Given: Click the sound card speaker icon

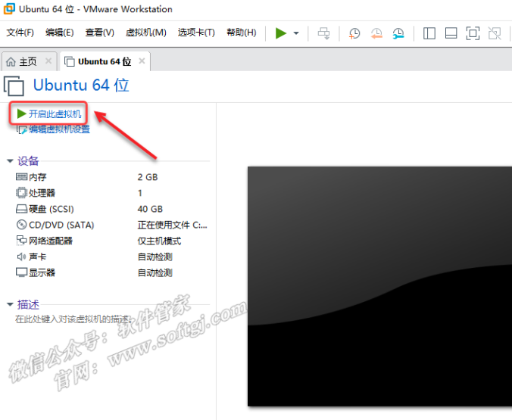Looking at the screenshot, I should 21,257.
